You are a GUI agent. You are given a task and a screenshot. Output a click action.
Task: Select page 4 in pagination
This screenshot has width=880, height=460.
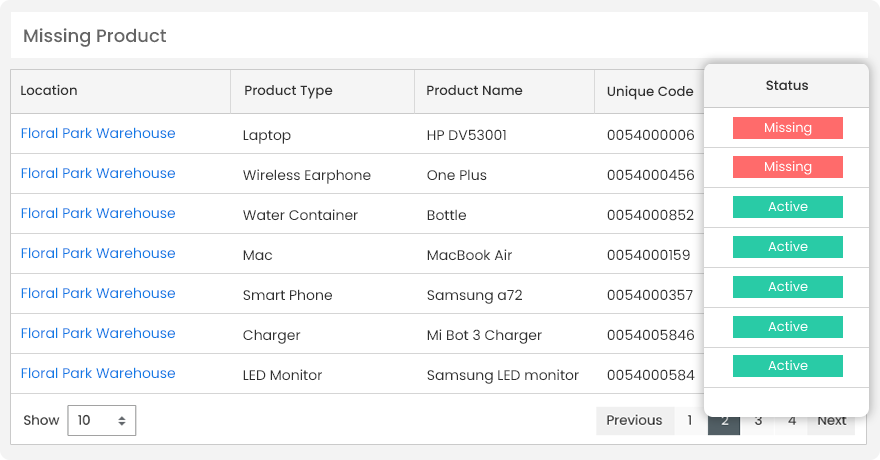[x=791, y=421]
